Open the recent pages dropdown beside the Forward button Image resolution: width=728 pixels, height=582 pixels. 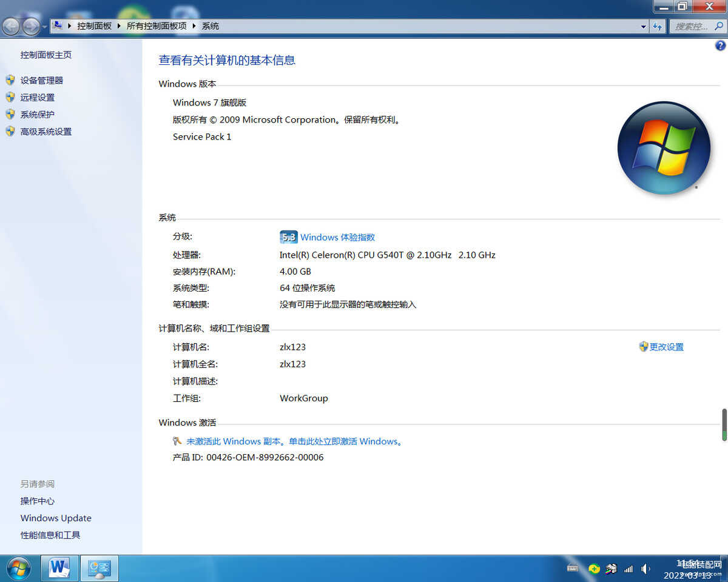[x=44, y=27]
